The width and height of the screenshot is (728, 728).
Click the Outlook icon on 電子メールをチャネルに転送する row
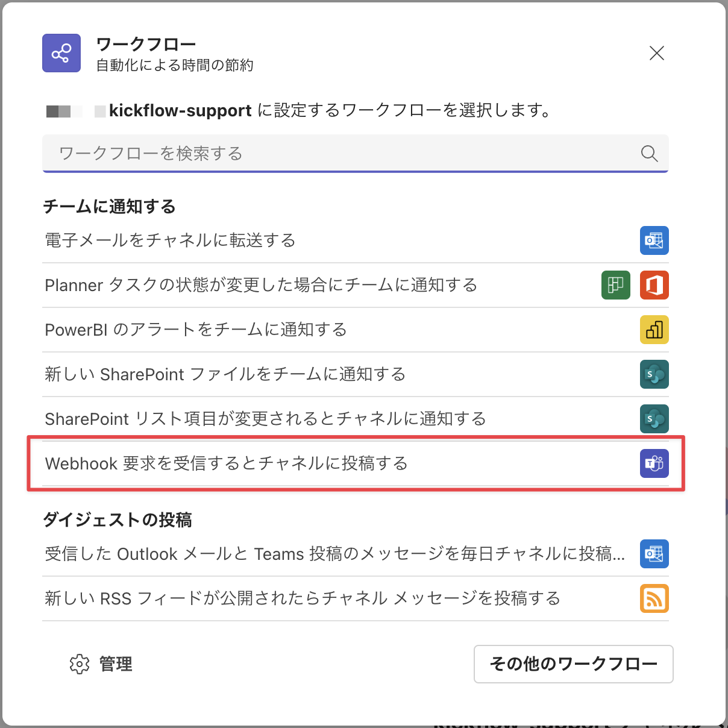pos(654,240)
